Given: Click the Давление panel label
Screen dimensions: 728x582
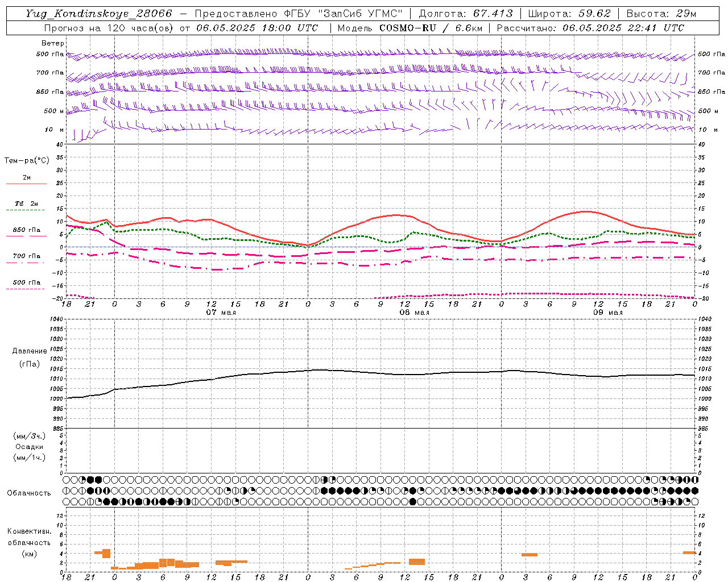Looking at the screenshot, I should click(30, 351).
